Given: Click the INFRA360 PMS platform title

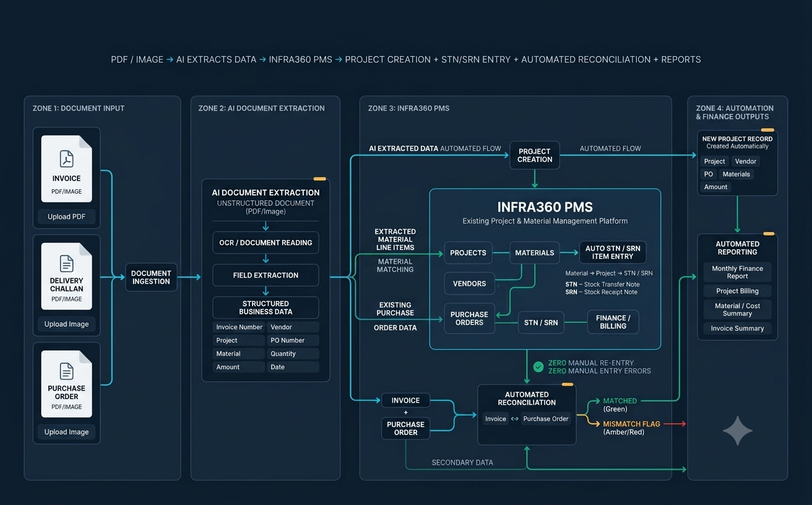Looking at the screenshot, I should click(545, 207).
